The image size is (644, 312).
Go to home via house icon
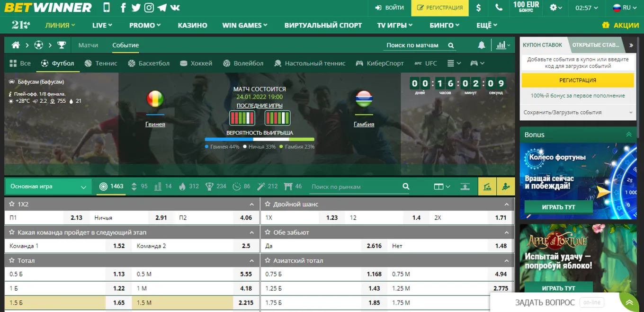pyautogui.click(x=16, y=45)
